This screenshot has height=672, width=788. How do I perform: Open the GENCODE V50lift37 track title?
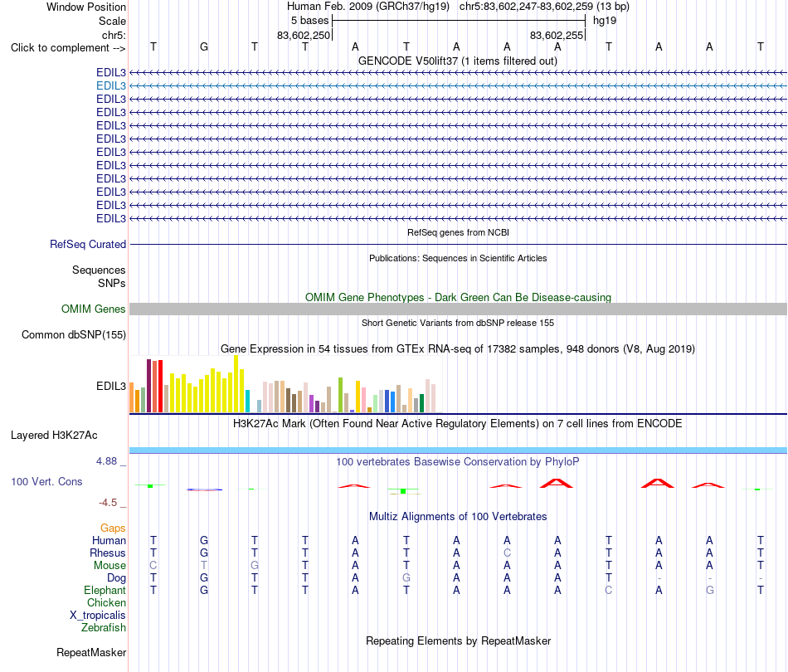coord(458,61)
